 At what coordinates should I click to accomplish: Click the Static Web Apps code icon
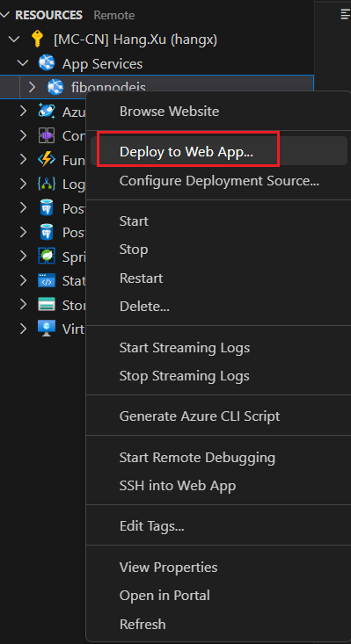click(x=47, y=281)
